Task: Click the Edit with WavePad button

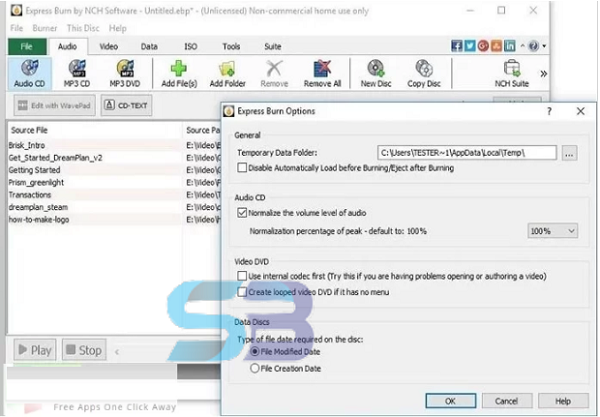Action: click(55, 105)
